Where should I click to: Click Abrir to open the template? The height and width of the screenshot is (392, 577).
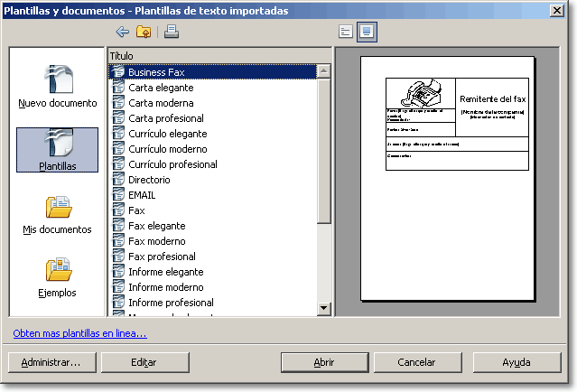tap(324, 362)
